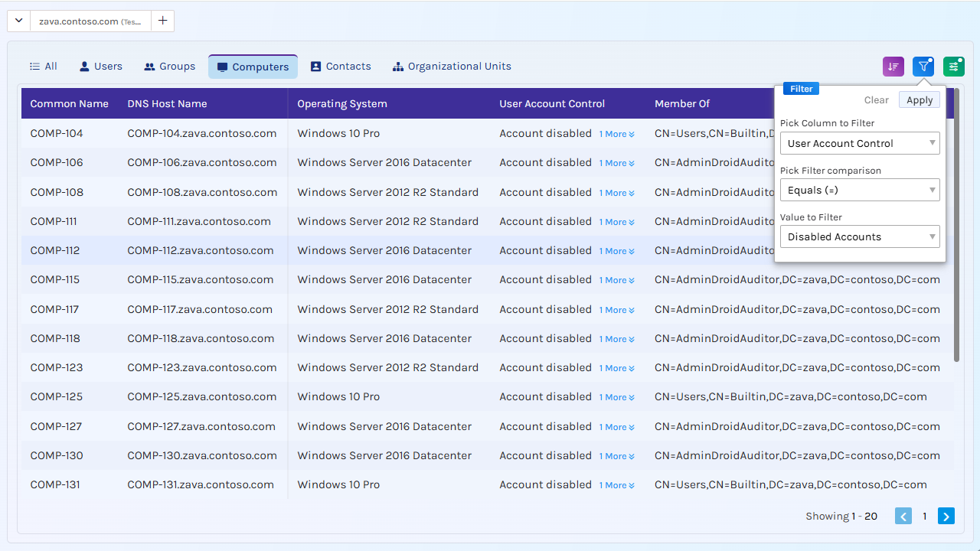
Task: Open the purple sort options icon
Action: click(x=893, y=67)
